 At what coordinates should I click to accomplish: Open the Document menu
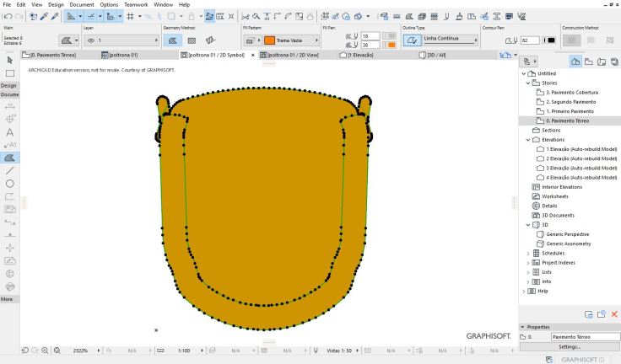82,5
